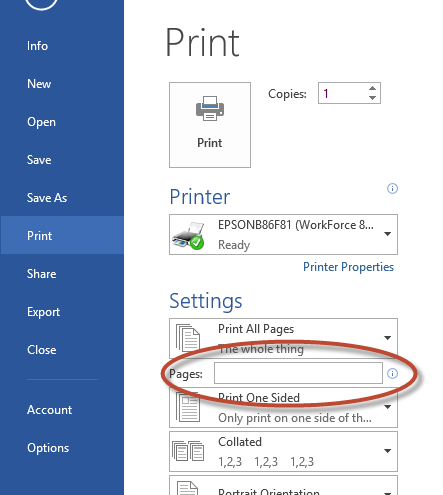Click the Print One Sided page icon

click(x=188, y=407)
